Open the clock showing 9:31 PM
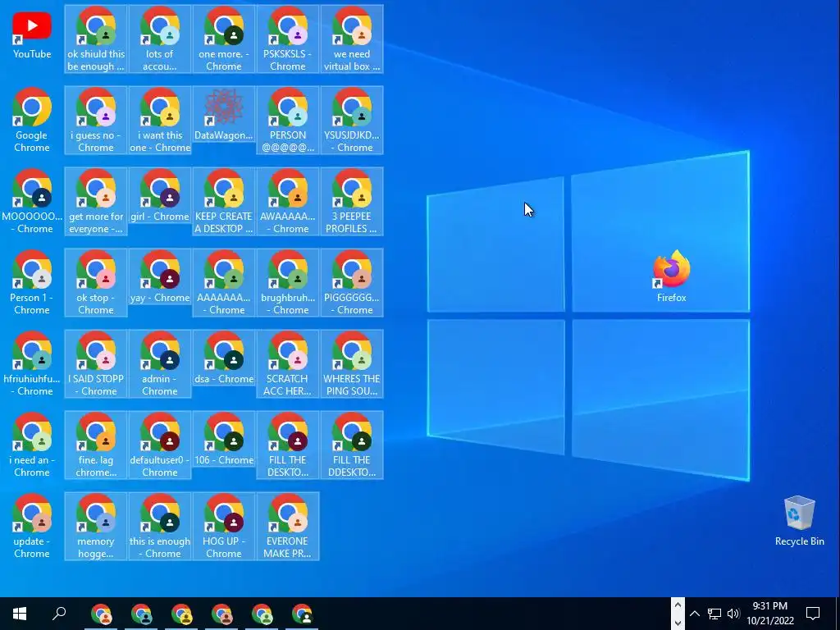This screenshot has height=630, width=840. 769,614
